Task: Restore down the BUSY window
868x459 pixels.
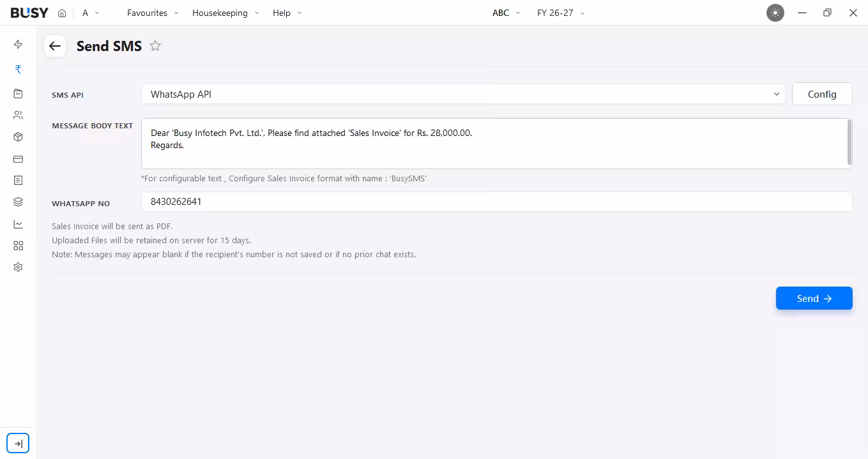Action: point(828,13)
